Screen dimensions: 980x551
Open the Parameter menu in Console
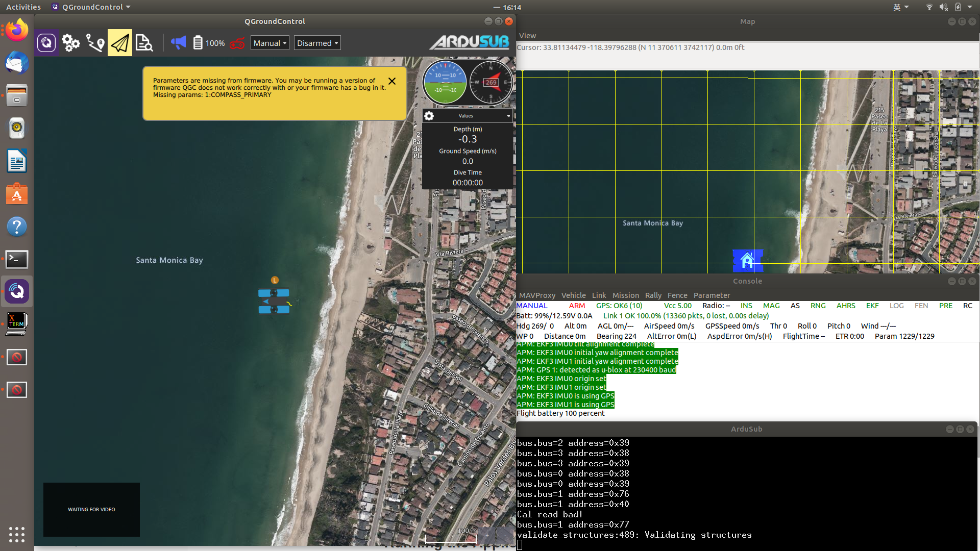711,295
